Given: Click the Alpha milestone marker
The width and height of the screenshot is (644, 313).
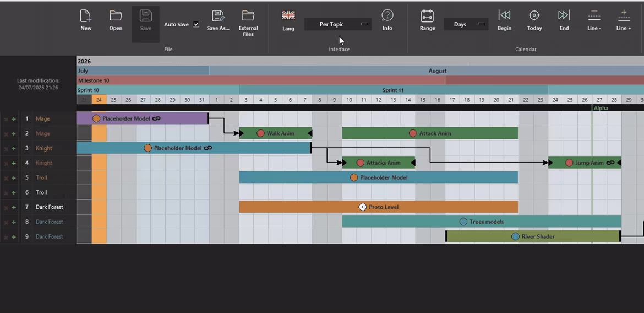Looking at the screenshot, I should click(x=601, y=108).
